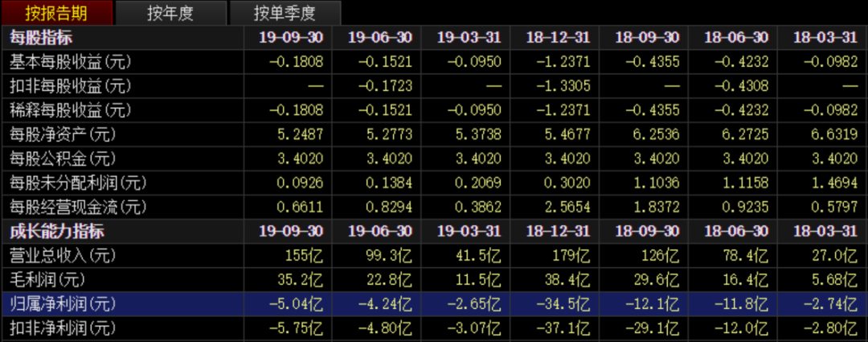
Task: Click the -1.2371 基本每股收益 value
Action: click(563, 61)
